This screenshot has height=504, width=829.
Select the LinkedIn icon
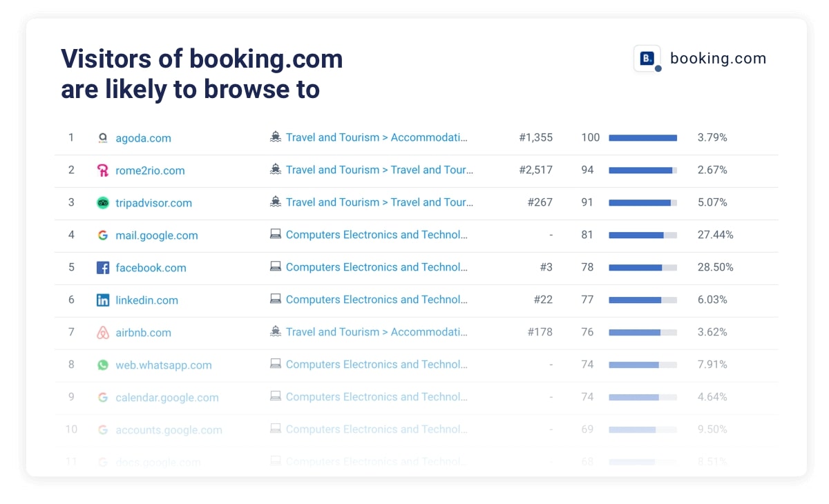(x=102, y=300)
